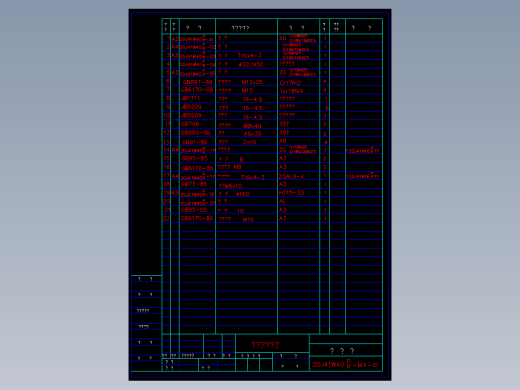Select the A3 format cell in row 19
The height and width of the screenshot is (390, 520).
click(175, 193)
